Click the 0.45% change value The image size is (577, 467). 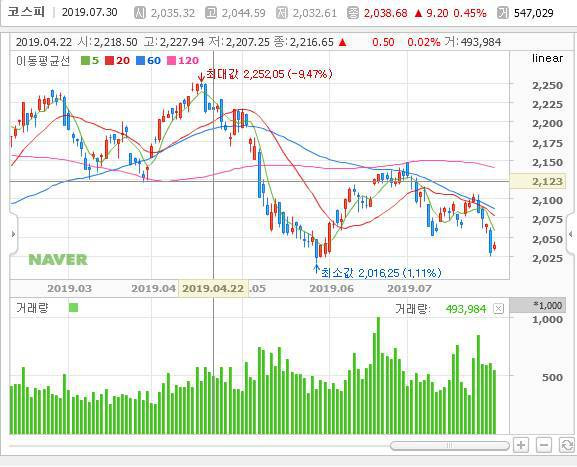click(x=470, y=13)
